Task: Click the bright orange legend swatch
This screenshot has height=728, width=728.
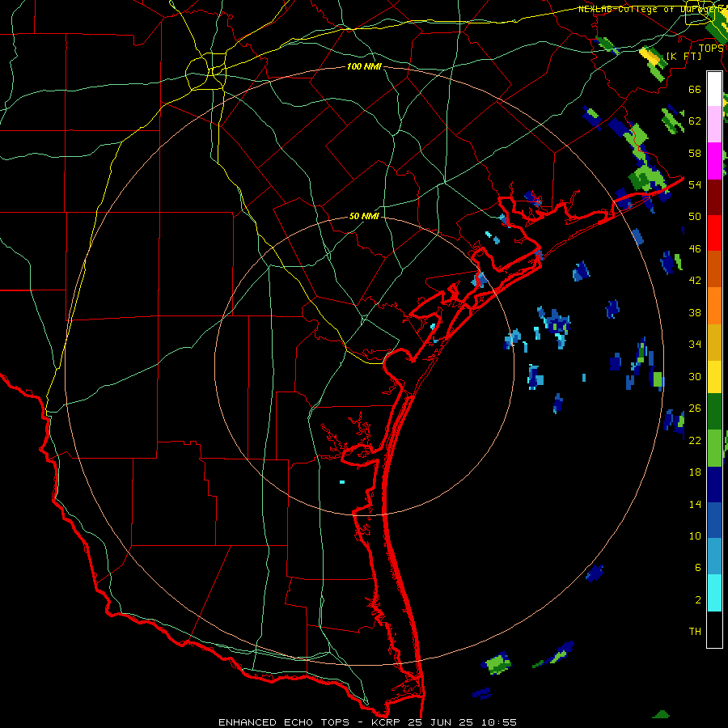Action: (714, 305)
